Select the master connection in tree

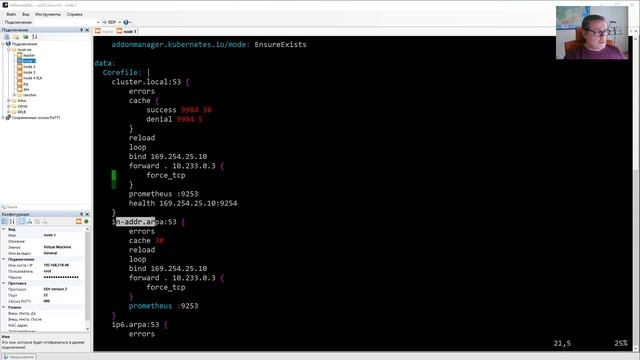pyautogui.click(x=29, y=55)
